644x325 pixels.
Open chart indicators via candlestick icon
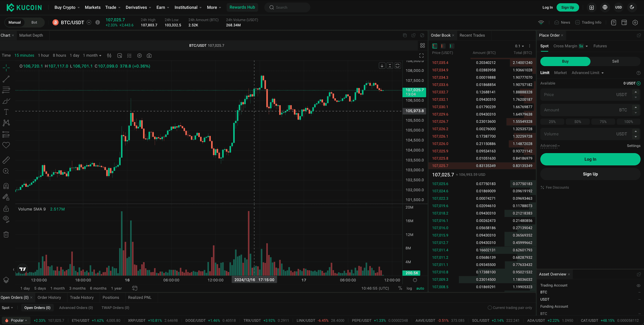coord(109,55)
